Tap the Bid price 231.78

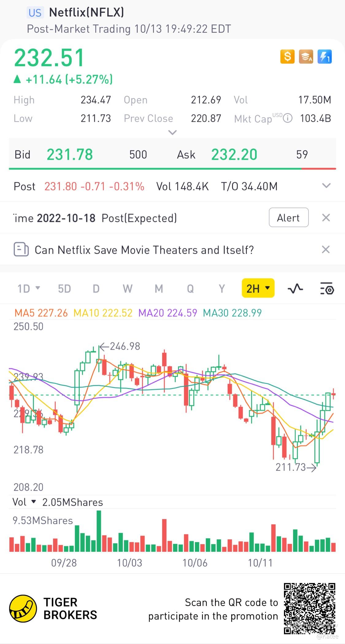70,154
